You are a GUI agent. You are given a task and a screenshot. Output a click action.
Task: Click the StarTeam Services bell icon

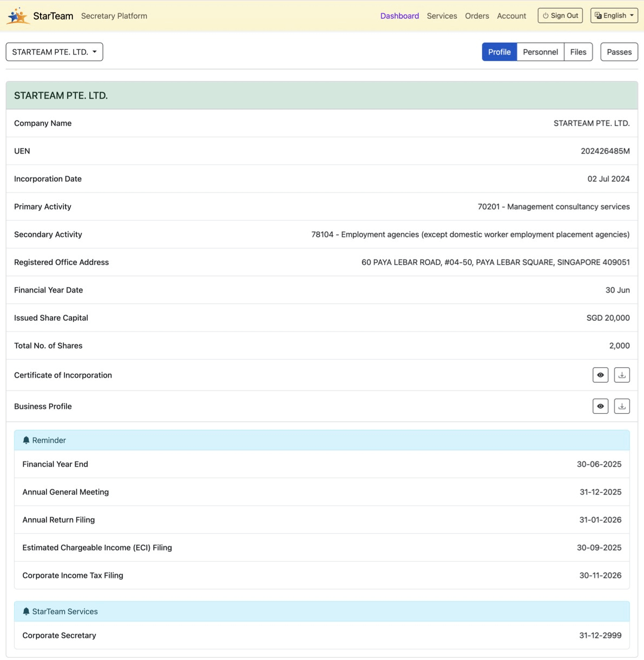tap(26, 611)
